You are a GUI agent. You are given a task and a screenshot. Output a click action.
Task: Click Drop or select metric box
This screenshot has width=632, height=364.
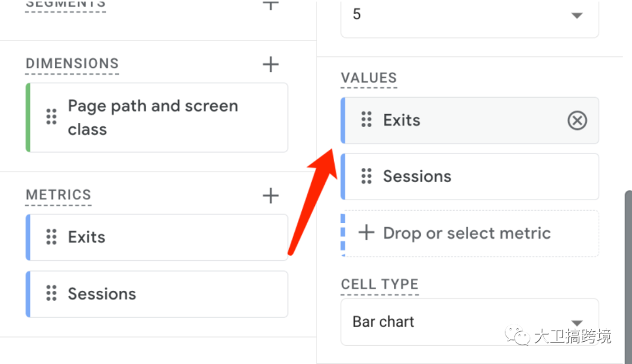[469, 233]
